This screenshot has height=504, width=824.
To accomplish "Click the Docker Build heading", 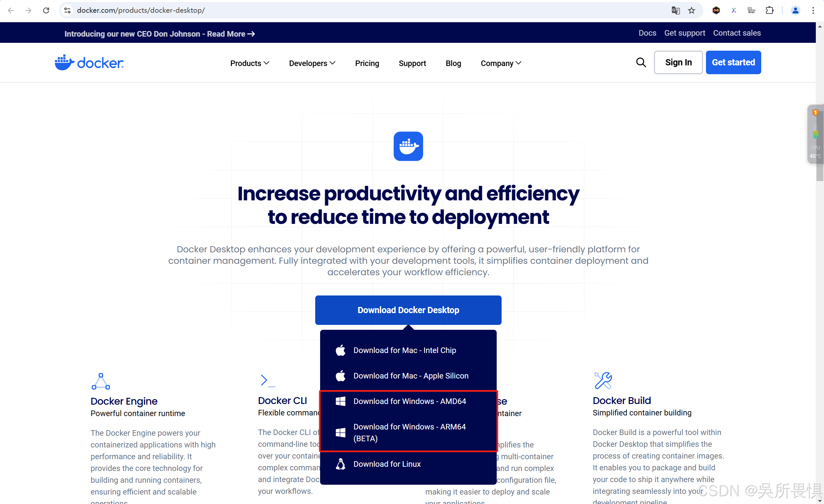I will point(622,400).
